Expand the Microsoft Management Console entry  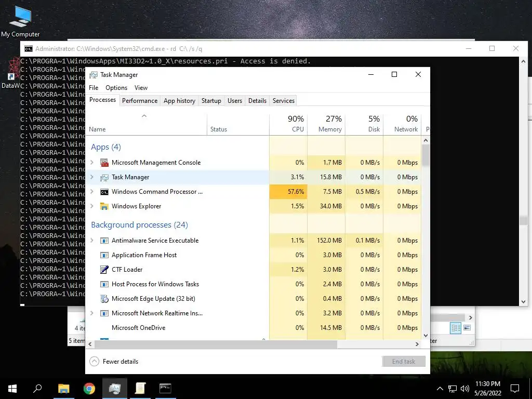(92, 163)
